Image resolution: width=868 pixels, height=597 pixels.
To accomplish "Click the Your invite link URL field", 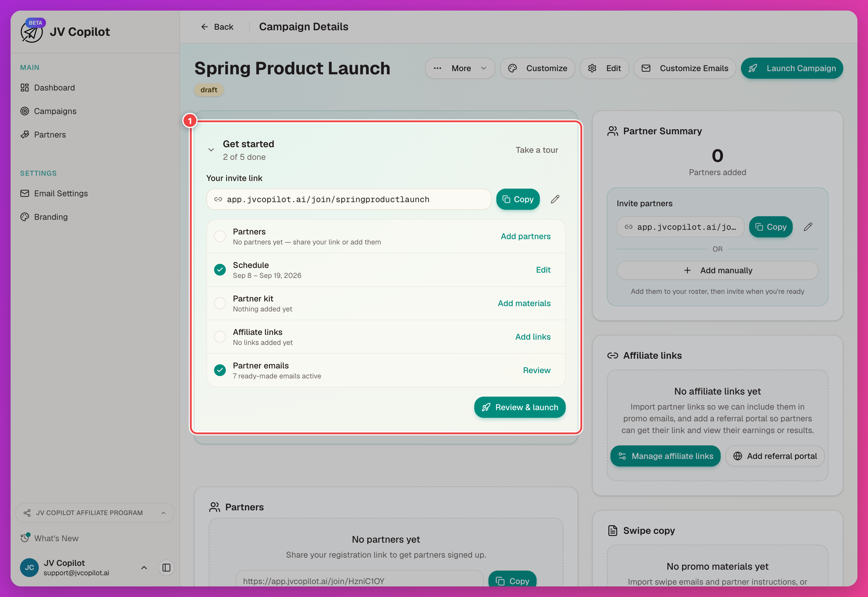I will [349, 199].
